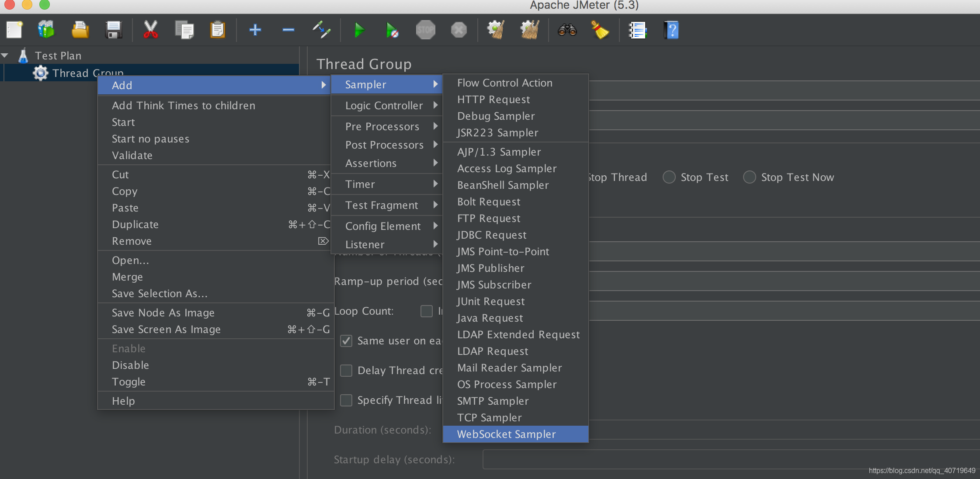Click the New test plan icon
The image size is (980, 479).
(x=14, y=30)
